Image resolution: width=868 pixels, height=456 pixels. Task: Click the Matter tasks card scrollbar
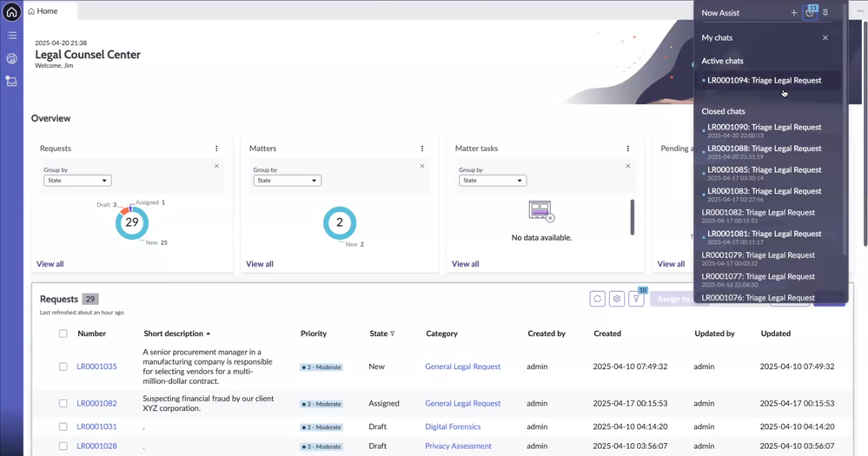633,217
